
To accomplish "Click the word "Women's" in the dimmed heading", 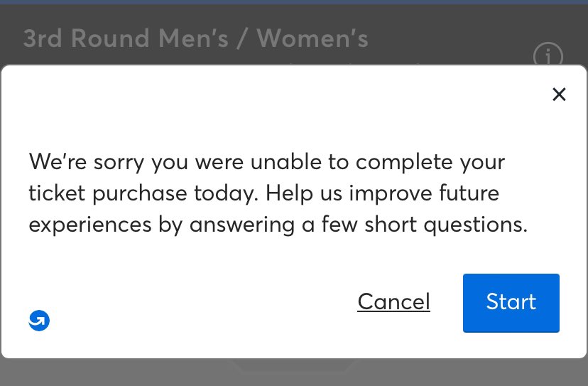I will 312,38.
